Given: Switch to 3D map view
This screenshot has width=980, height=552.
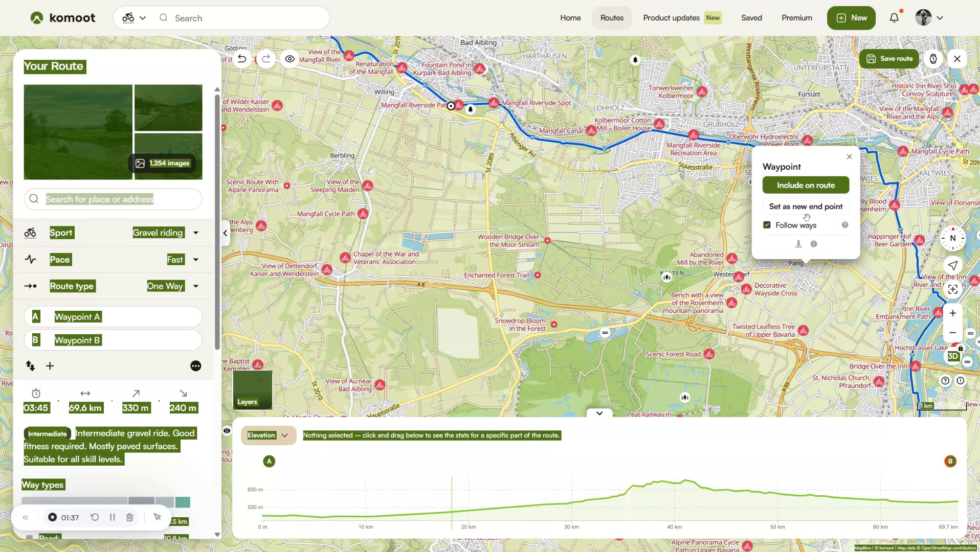Looking at the screenshot, I should [x=952, y=356].
